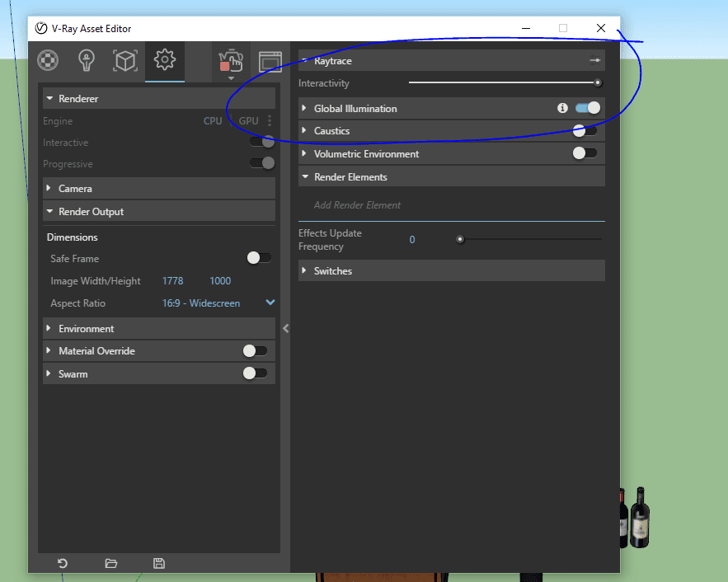Open the Engine options three-dot menu
Image resolution: width=728 pixels, height=582 pixels.
270,120
